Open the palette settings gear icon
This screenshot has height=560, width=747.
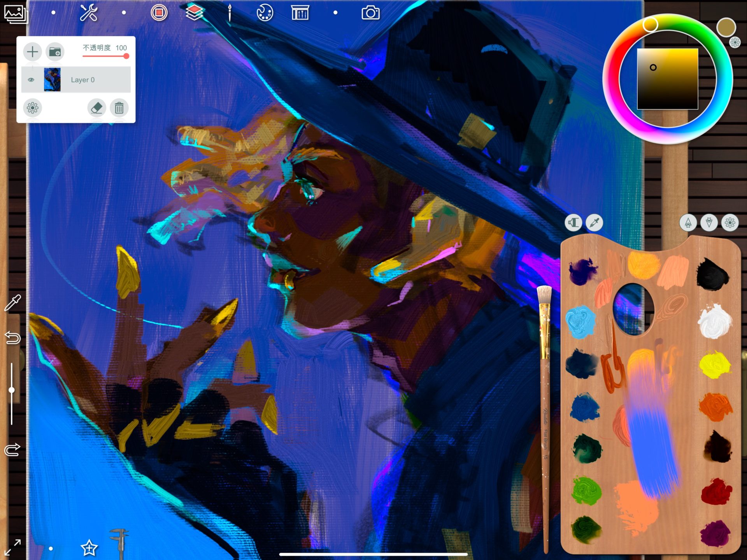729,223
